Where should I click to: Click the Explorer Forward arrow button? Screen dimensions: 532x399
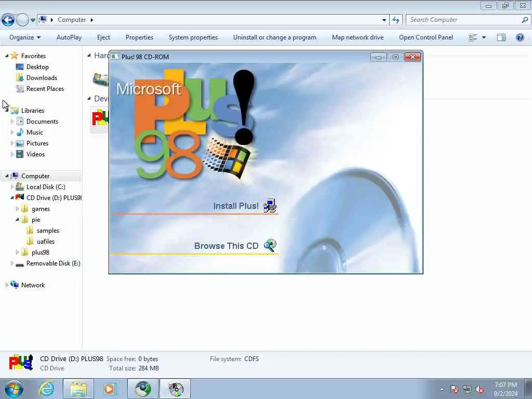point(22,20)
